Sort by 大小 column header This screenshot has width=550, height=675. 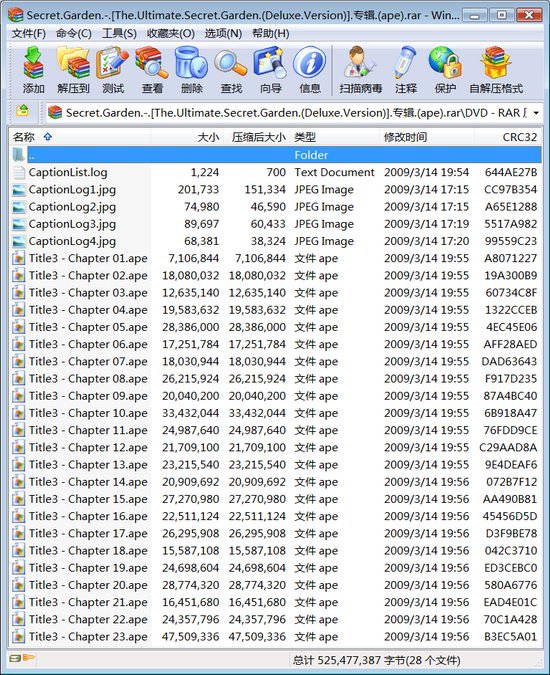[187, 137]
